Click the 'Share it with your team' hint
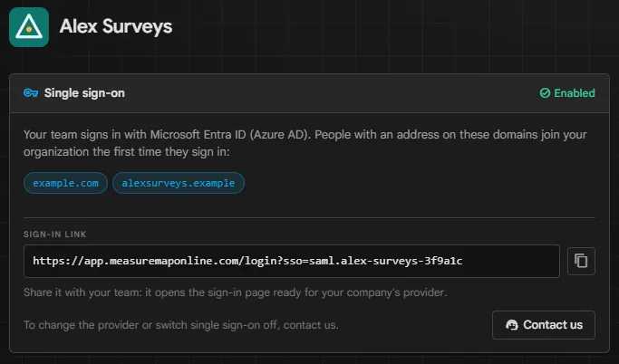The image size is (619, 364). point(236,292)
